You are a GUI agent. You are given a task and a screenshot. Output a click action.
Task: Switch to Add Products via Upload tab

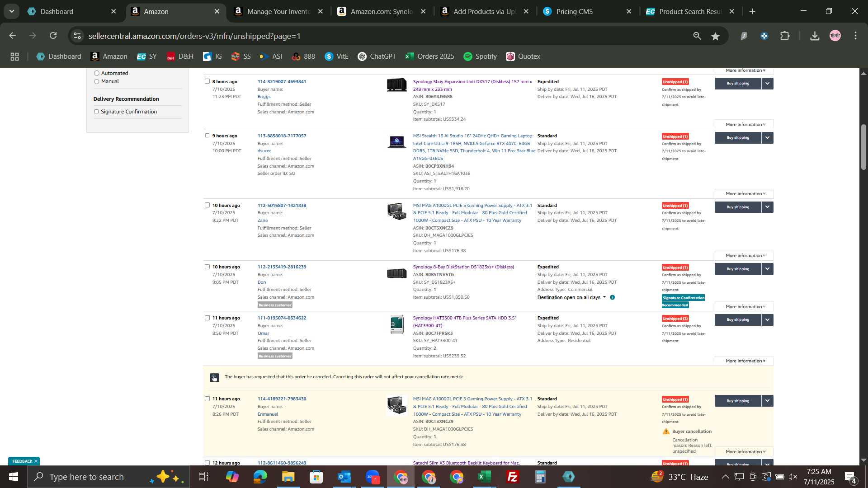coord(485,12)
